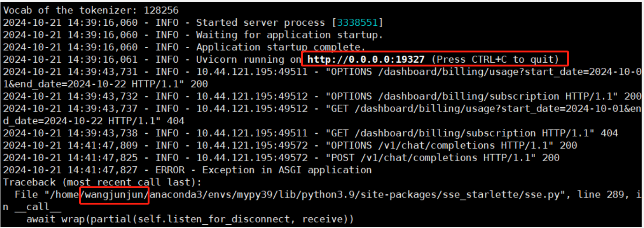Click the "Application startup complete" message

280,47
